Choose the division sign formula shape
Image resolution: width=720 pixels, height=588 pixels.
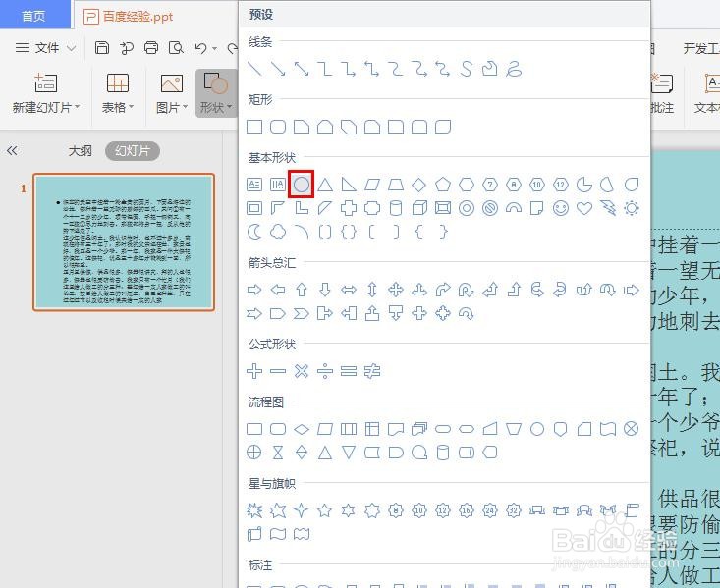(325, 371)
